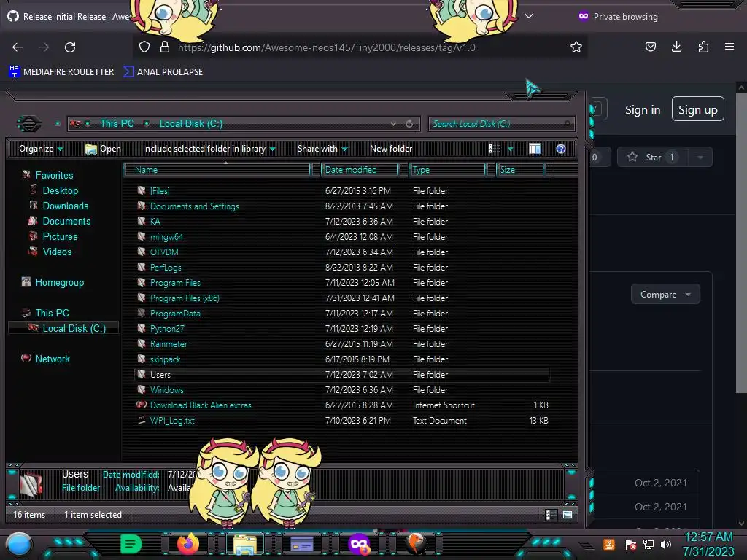Select Downloads in Favorites
The height and width of the screenshot is (560, 747).
pos(65,206)
